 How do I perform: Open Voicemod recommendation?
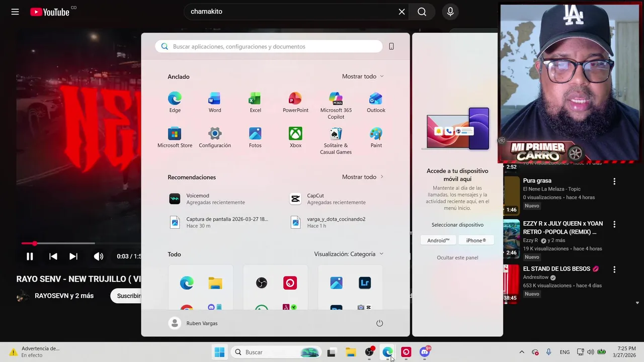point(215,199)
